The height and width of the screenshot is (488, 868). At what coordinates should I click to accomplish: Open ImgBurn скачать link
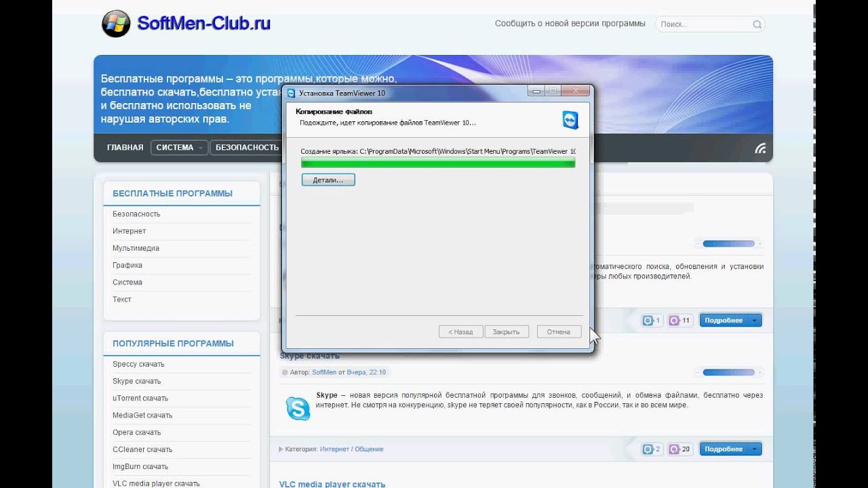140,466
